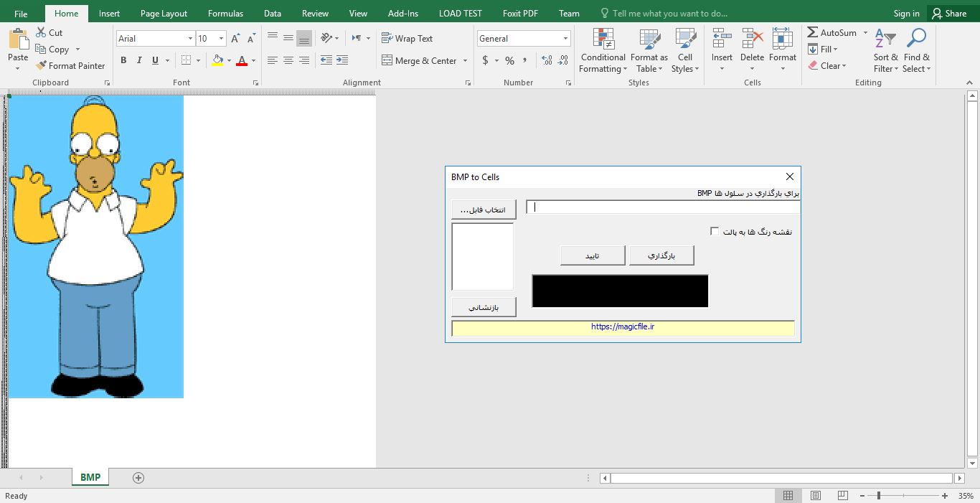Center cell text horizontally

click(288, 61)
